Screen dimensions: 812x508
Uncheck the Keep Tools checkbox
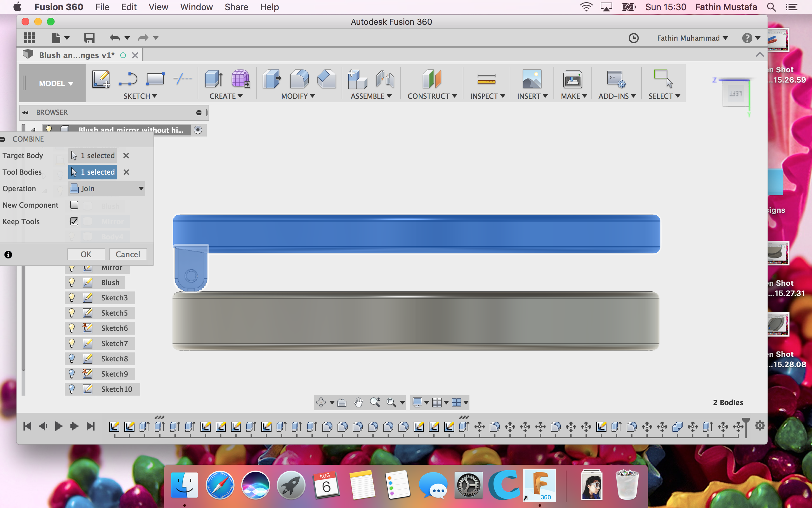74,221
